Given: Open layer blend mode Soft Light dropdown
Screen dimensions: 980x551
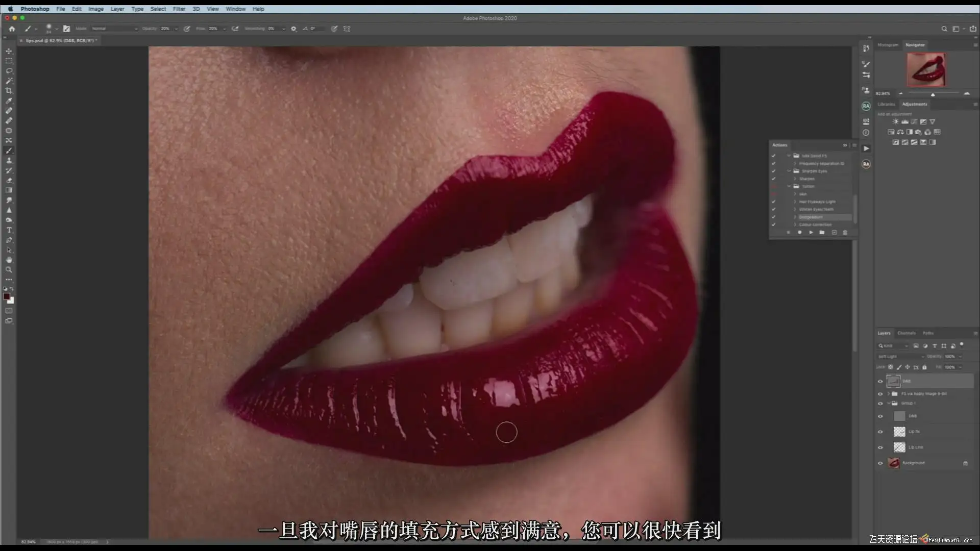Looking at the screenshot, I should pyautogui.click(x=901, y=357).
